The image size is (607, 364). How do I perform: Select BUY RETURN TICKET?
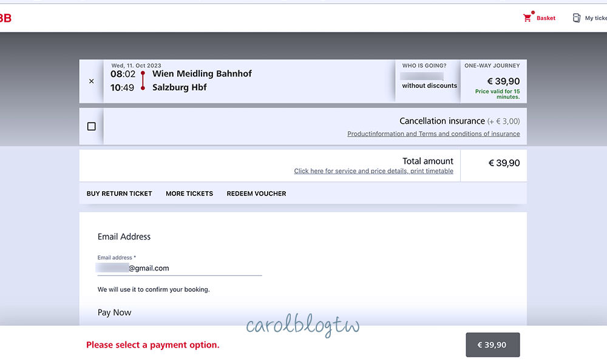[x=119, y=194]
